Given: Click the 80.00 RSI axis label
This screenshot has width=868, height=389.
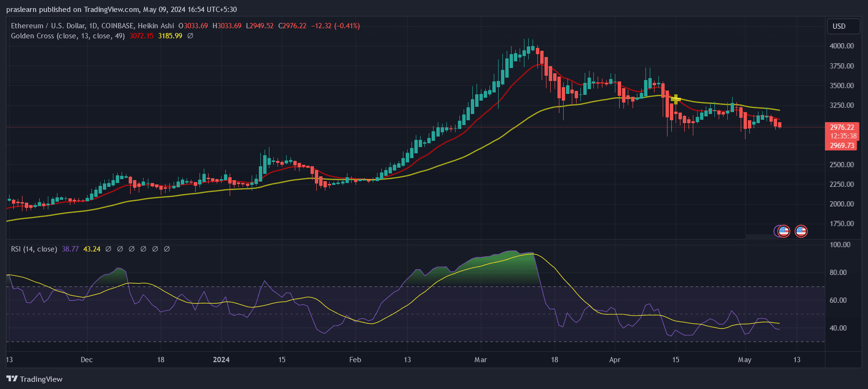Looking at the screenshot, I should tap(838, 273).
